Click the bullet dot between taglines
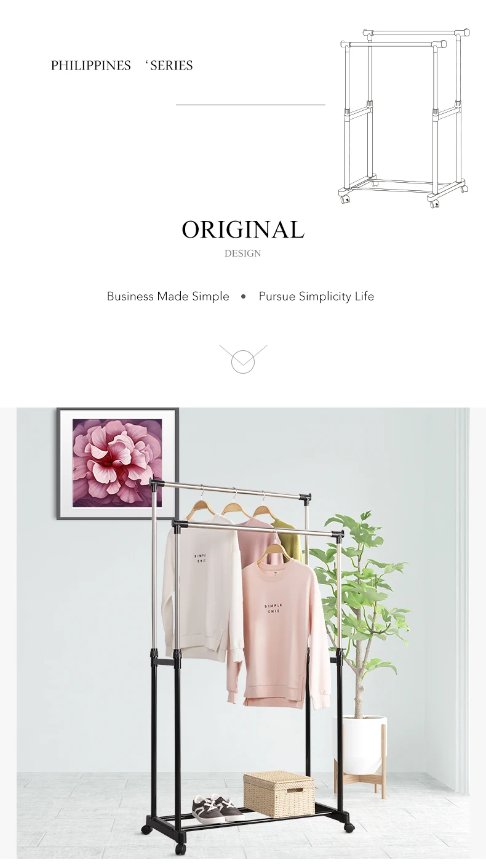This screenshot has height=868, width=486. pyautogui.click(x=243, y=296)
